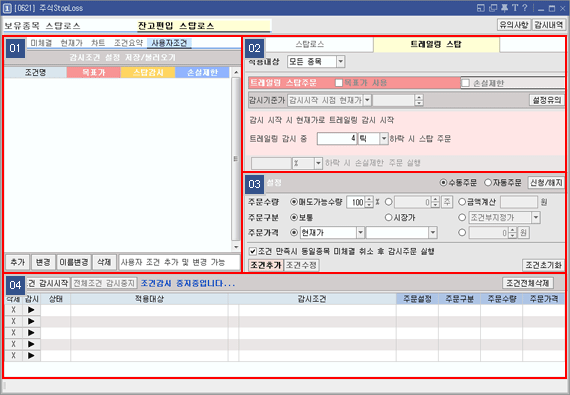Screen dimensions: 570x395
Task: Click the 유의사항 button
Action: click(x=514, y=25)
